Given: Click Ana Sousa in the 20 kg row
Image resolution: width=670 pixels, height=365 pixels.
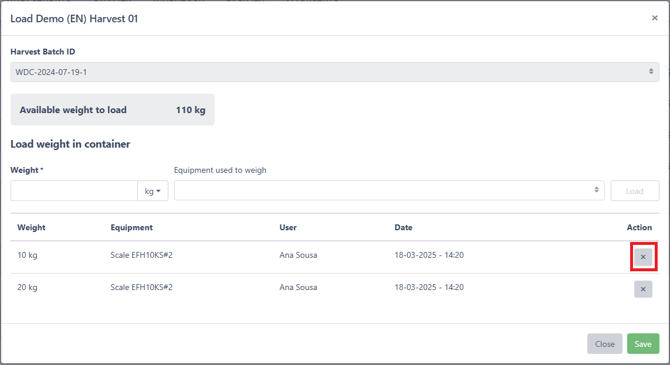Looking at the screenshot, I should (x=298, y=287).
